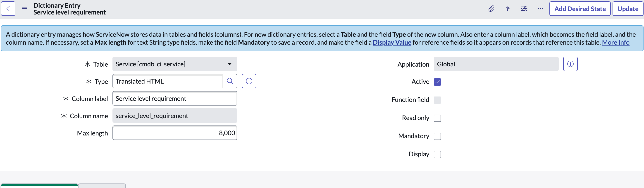Open the form context menu icon

point(24,9)
